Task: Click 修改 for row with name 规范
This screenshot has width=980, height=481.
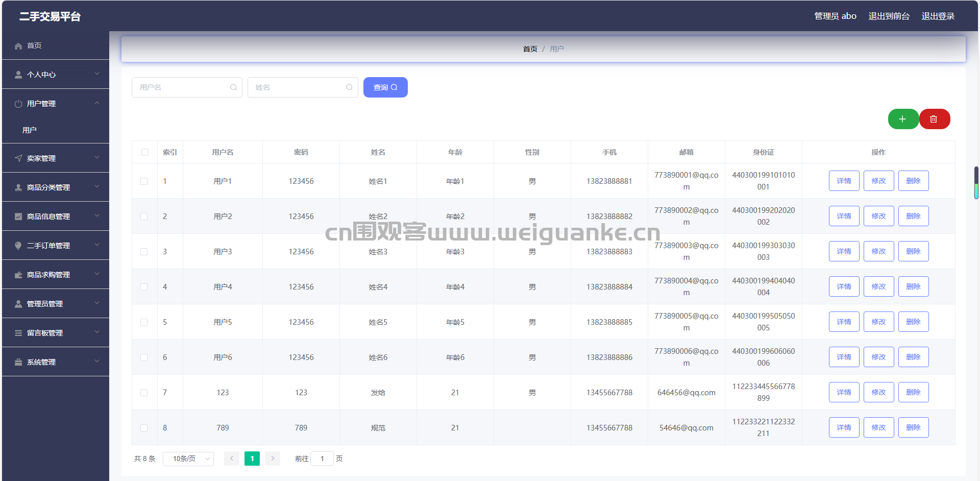Action: pyautogui.click(x=879, y=427)
